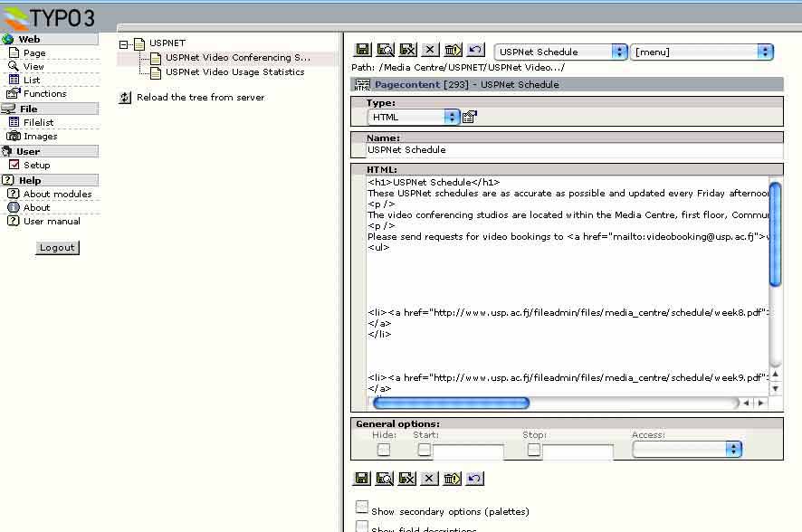Open the Access dropdown
Viewport: 802px width, 532px height.
687,449
